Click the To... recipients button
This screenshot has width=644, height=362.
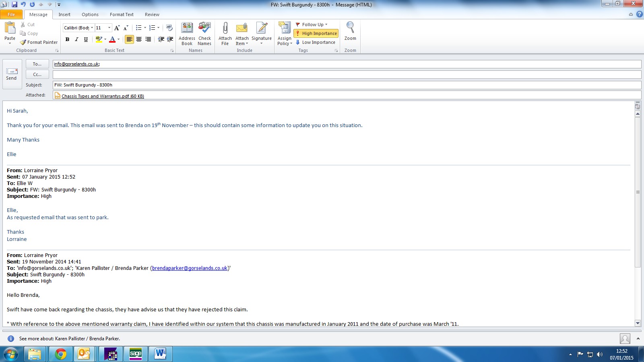pos(37,64)
